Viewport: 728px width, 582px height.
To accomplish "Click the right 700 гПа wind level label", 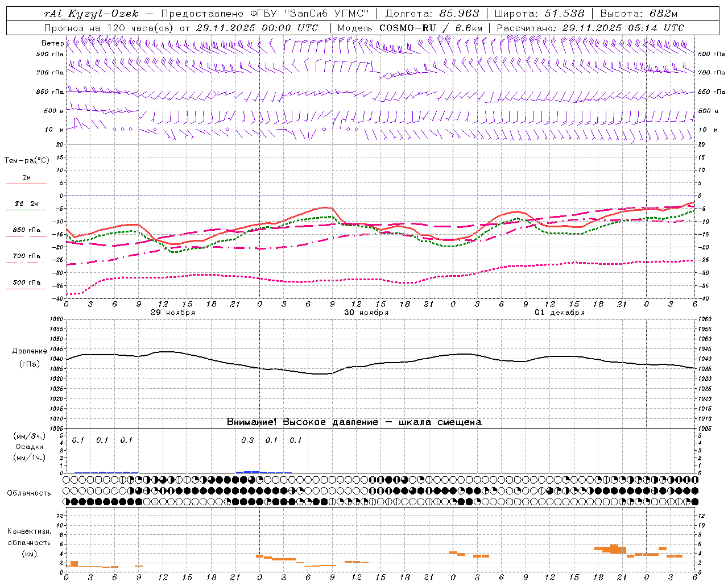I will click(x=712, y=73).
